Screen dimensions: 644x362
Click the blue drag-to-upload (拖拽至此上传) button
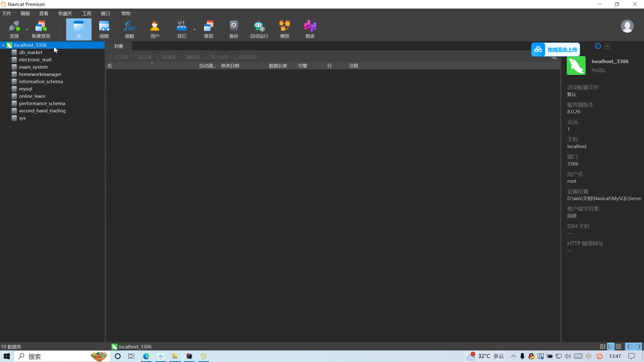coord(555,50)
